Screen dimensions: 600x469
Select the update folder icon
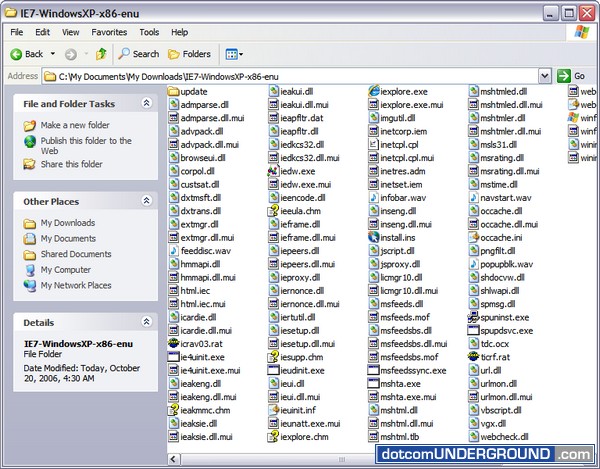pos(174,92)
